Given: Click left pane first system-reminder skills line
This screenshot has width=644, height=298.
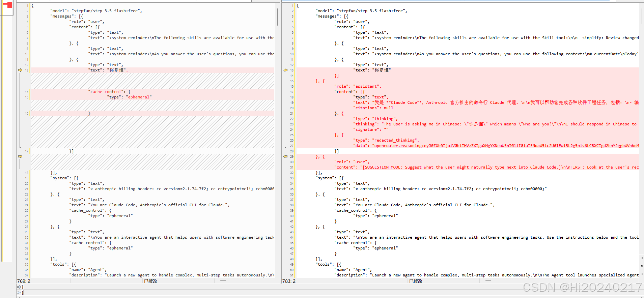Looking at the screenshot, I should click(181, 38).
